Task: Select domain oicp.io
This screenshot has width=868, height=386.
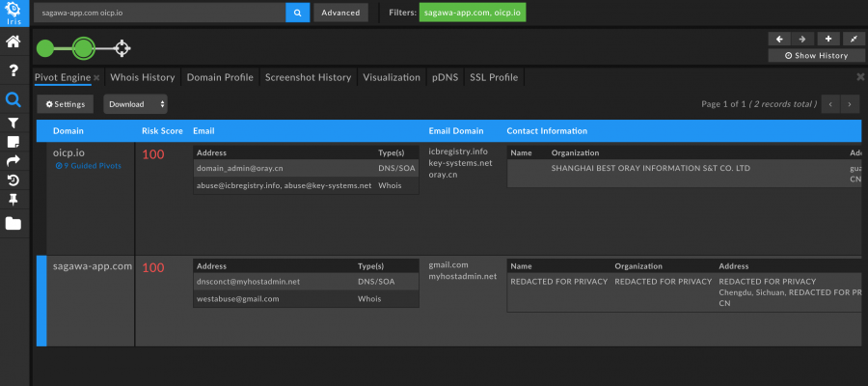Action: [68, 152]
